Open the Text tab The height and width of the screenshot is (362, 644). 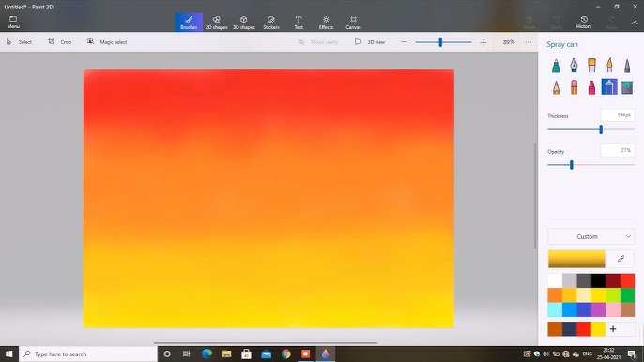pos(299,22)
